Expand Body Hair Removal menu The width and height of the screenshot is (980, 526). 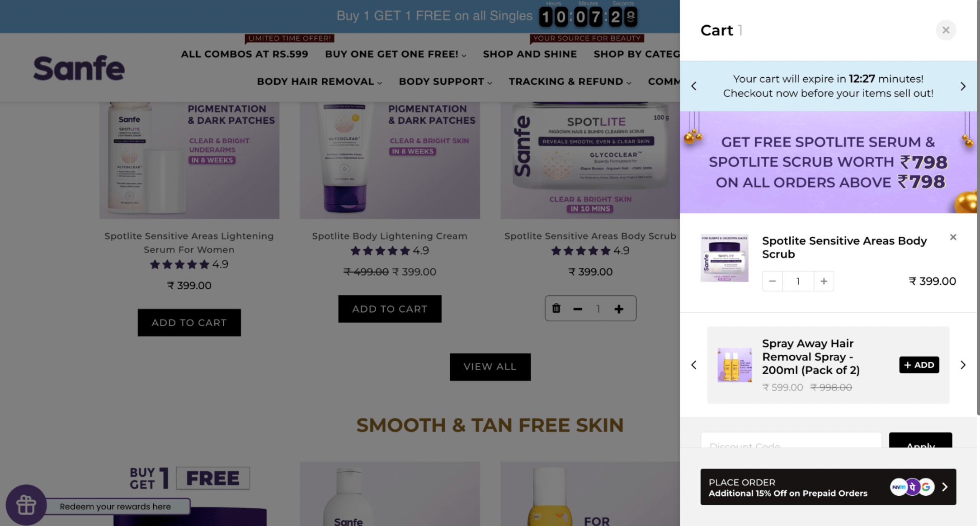coord(319,82)
